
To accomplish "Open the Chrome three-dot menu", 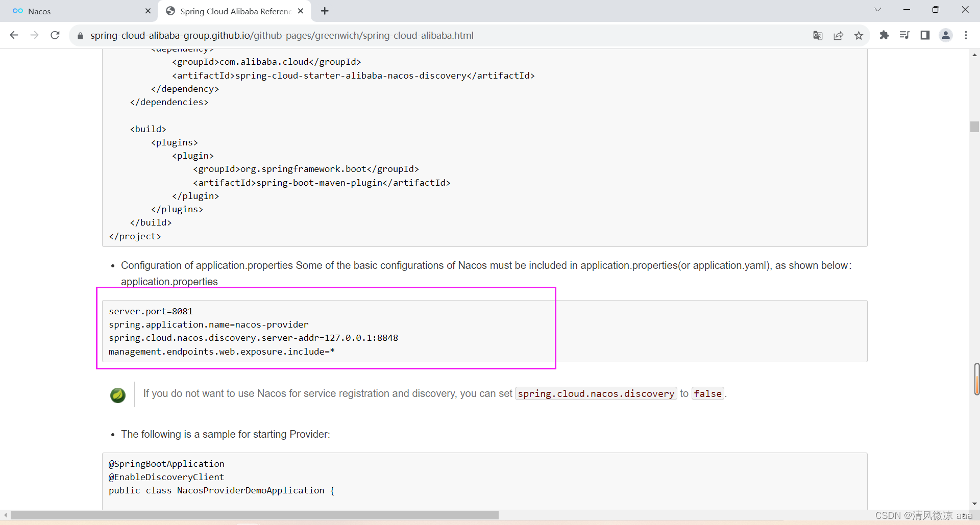I will pos(966,35).
